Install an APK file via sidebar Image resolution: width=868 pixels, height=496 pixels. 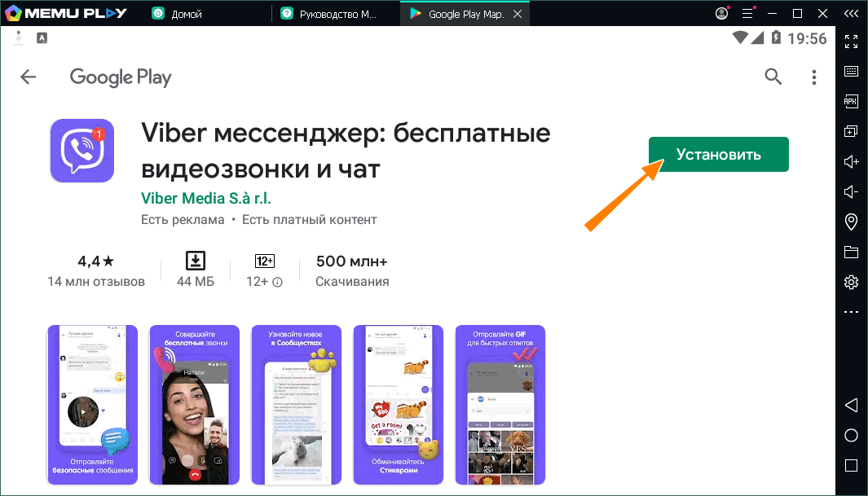[852, 101]
